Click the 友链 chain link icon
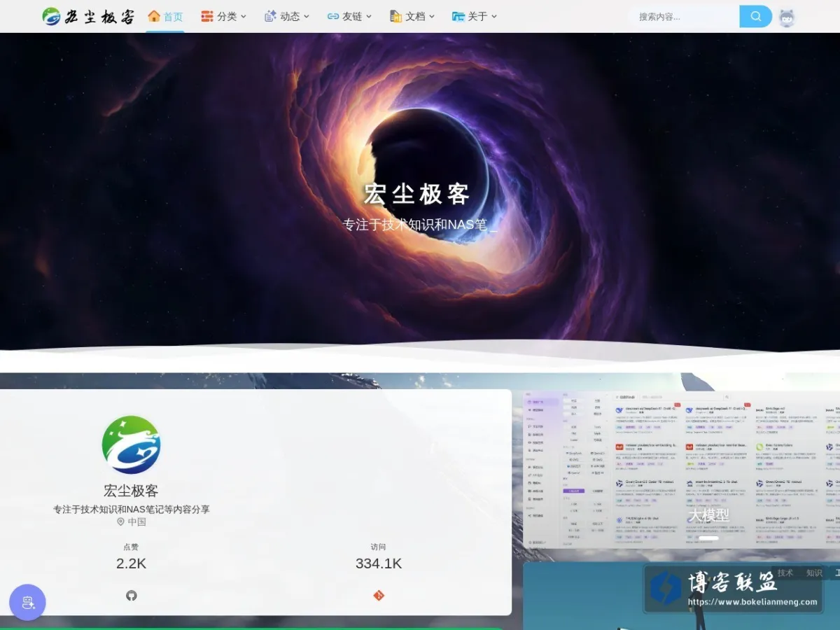Image resolution: width=840 pixels, height=630 pixels. point(333,16)
